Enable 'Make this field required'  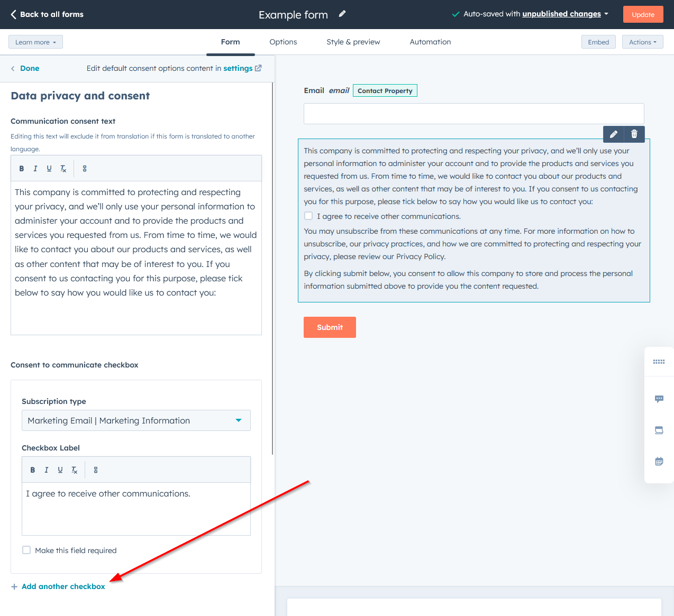26,550
